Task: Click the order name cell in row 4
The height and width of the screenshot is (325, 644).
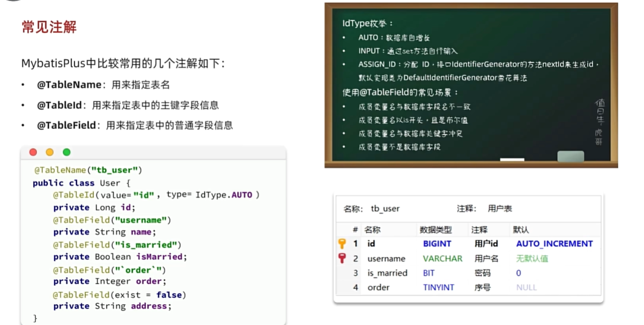Action: 378,288
